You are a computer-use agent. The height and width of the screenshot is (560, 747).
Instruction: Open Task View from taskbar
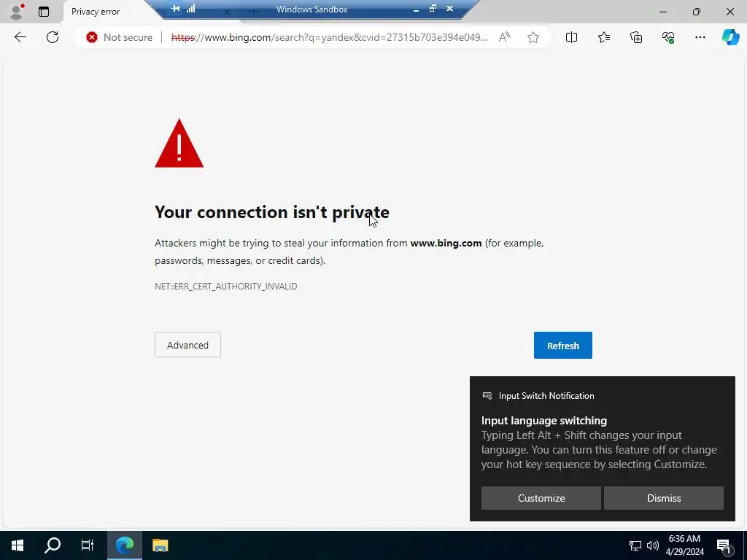click(x=88, y=545)
